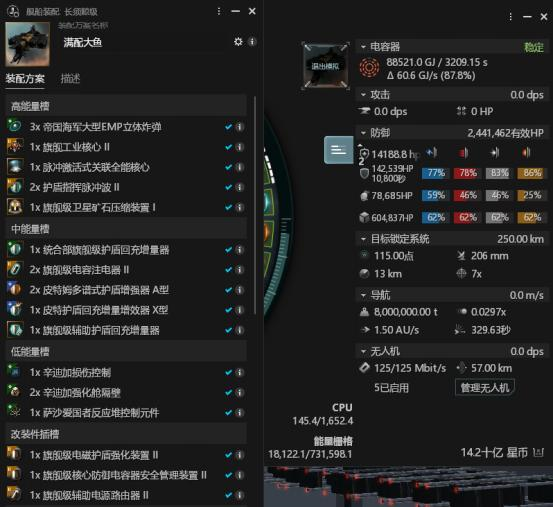Show info for 旗舰工业核心 II
The height and width of the screenshot is (507, 553).
pyautogui.click(x=239, y=147)
